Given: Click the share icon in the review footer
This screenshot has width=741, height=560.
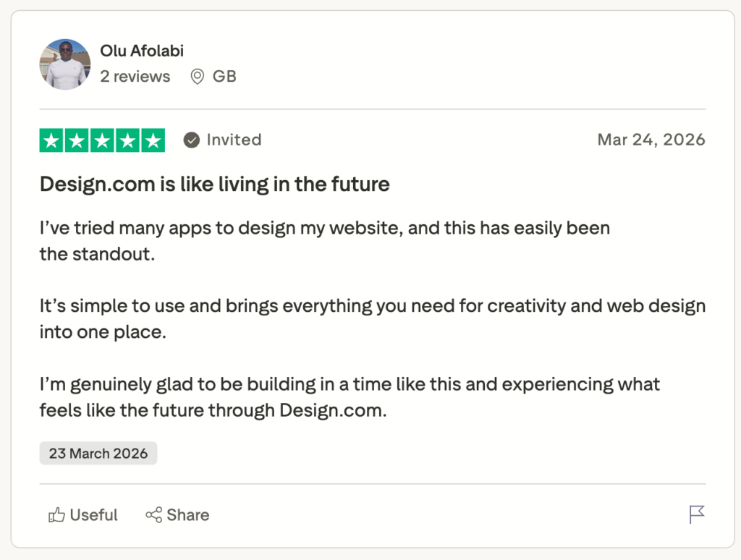Looking at the screenshot, I should point(153,515).
